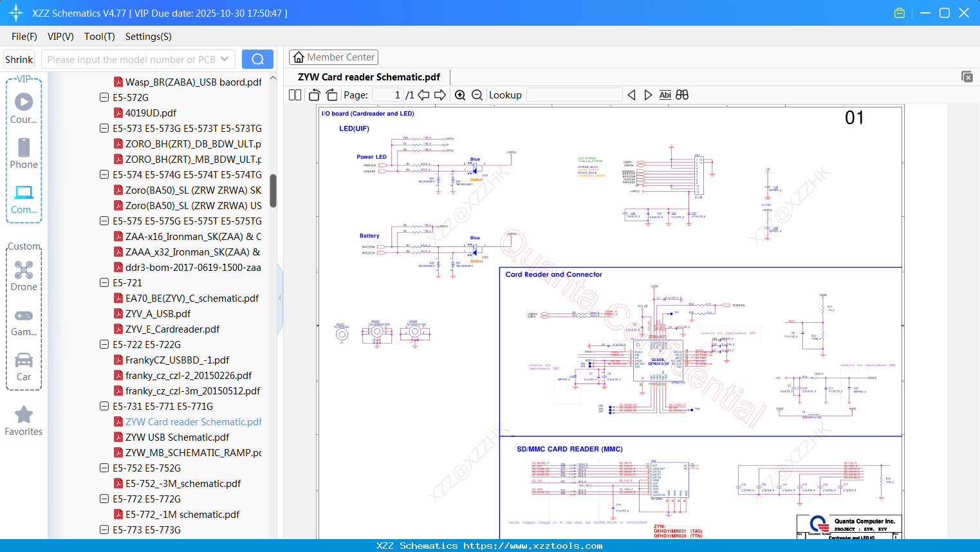Image resolution: width=980 pixels, height=552 pixels.
Task: Click the Abi text match icon
Action: [665, 95]
